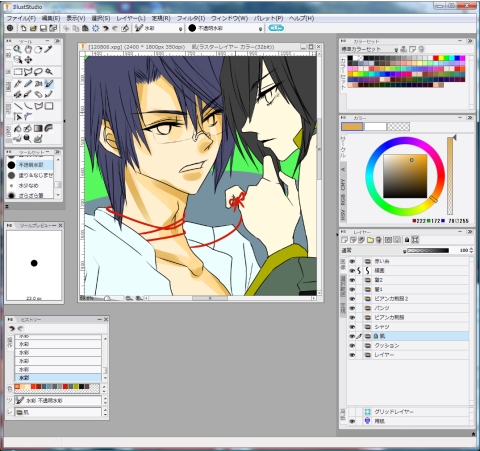Open the ウィンドウ(W) menu
The width and height of the screenshot is (480, 451).
click(229, 18)
